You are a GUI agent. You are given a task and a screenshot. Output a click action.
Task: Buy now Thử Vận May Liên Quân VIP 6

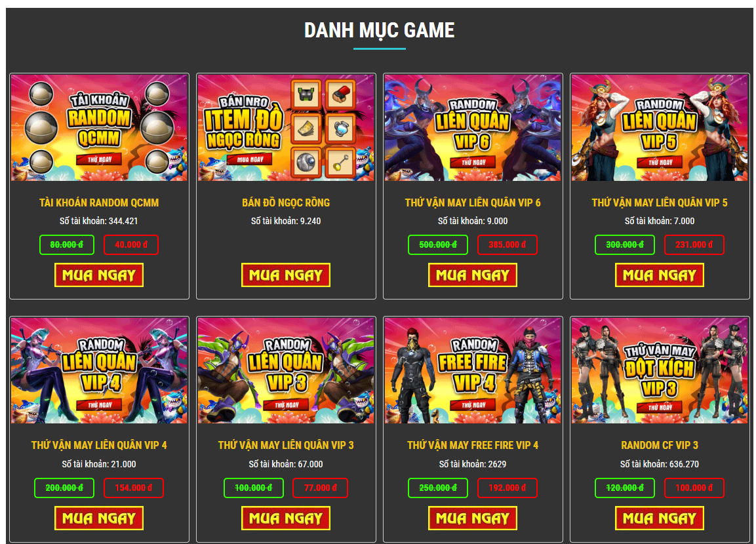pyautogui.click(x=473, y=275)
